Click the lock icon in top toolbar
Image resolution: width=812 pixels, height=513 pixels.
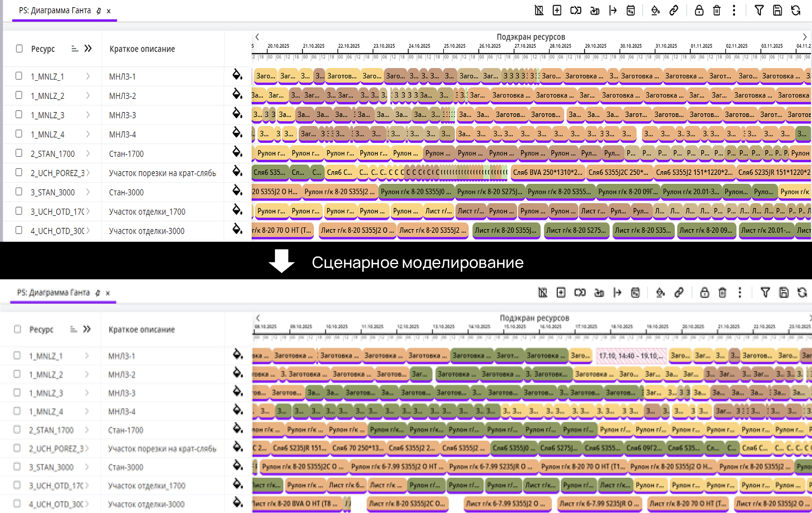[x=699, y=11]
